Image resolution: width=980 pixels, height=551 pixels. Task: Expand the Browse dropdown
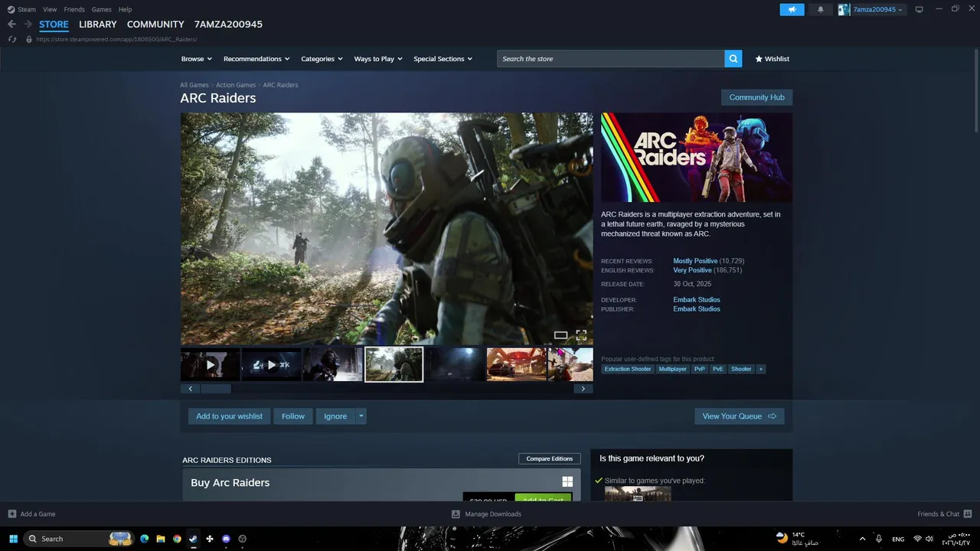[196, 59]
